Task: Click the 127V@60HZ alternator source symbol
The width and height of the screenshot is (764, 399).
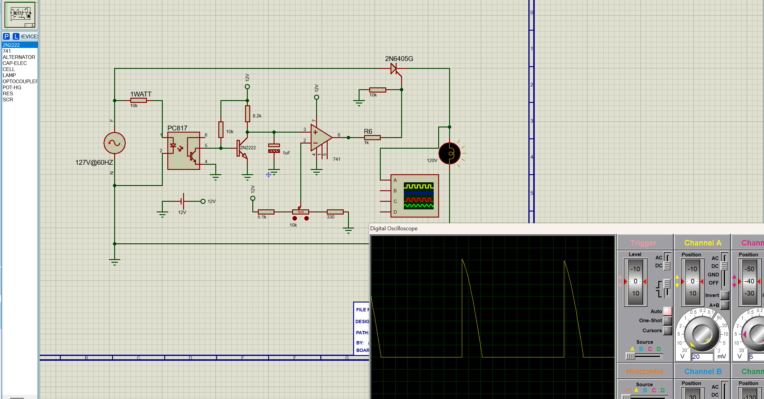Action: (x=115, y=143)
